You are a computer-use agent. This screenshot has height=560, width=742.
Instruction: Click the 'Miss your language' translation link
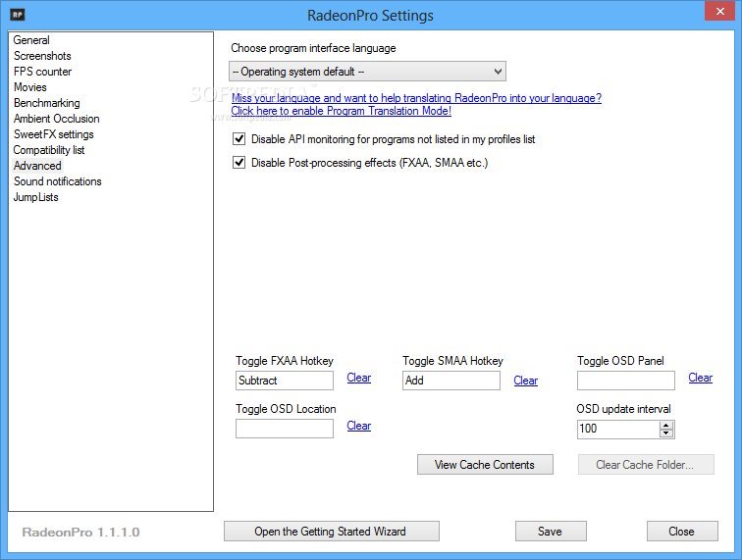pos(416,98)
